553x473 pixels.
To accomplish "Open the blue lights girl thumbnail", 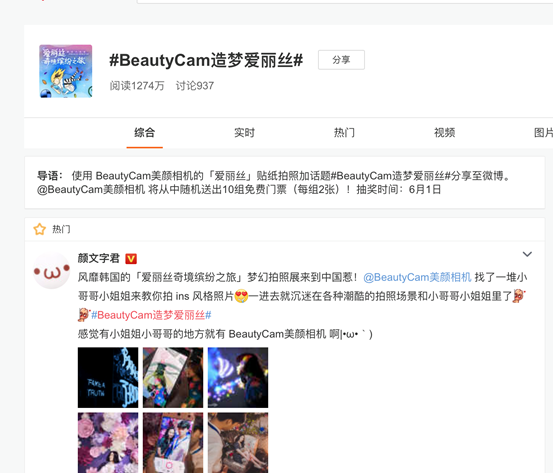I will click(238, 377).
